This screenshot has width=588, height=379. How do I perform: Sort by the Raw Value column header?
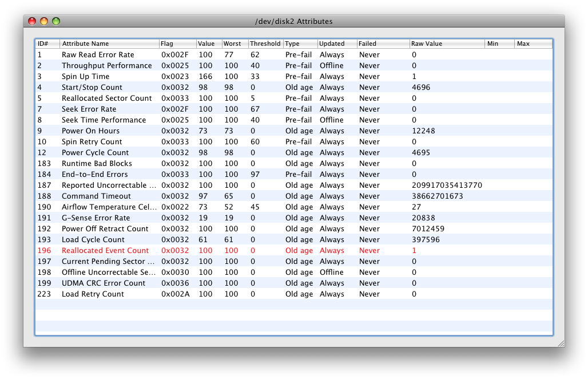point(447,44)
